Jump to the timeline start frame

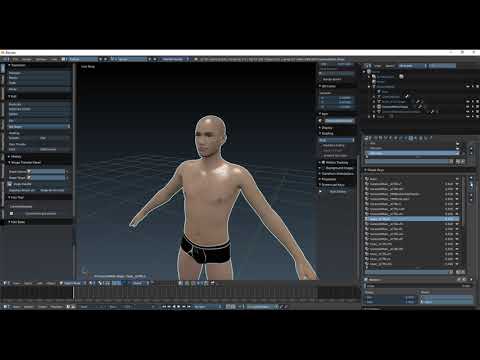click(164, 306)
